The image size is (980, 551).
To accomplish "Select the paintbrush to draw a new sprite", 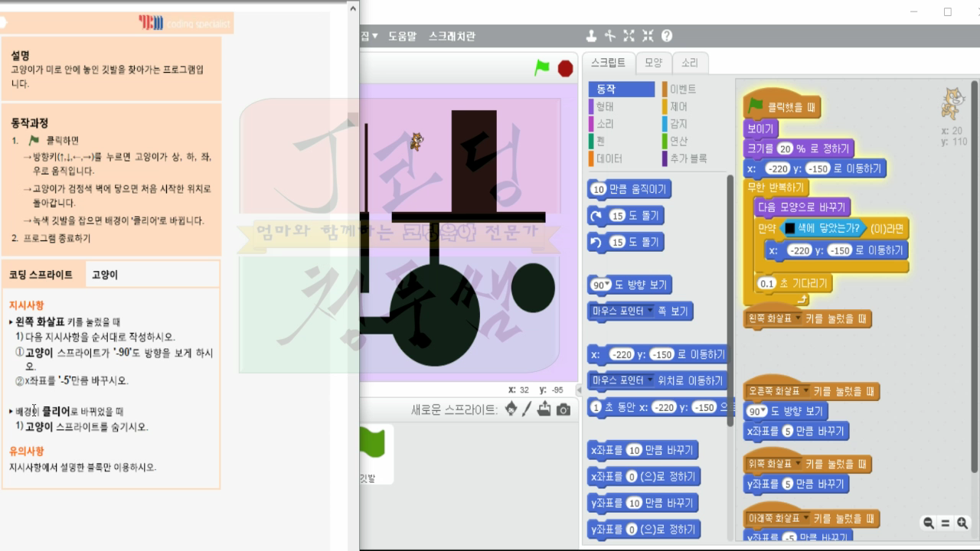I will click(x=527, y=409).
